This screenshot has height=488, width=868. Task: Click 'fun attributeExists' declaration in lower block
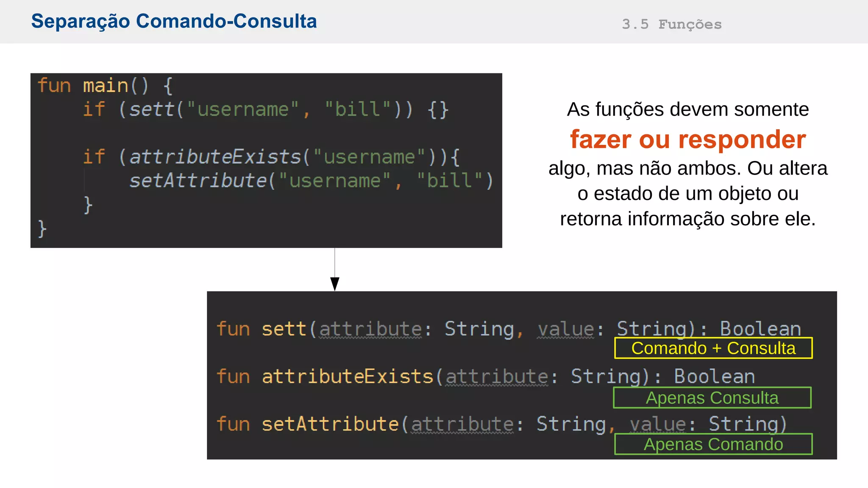click(x=325, y=377)
